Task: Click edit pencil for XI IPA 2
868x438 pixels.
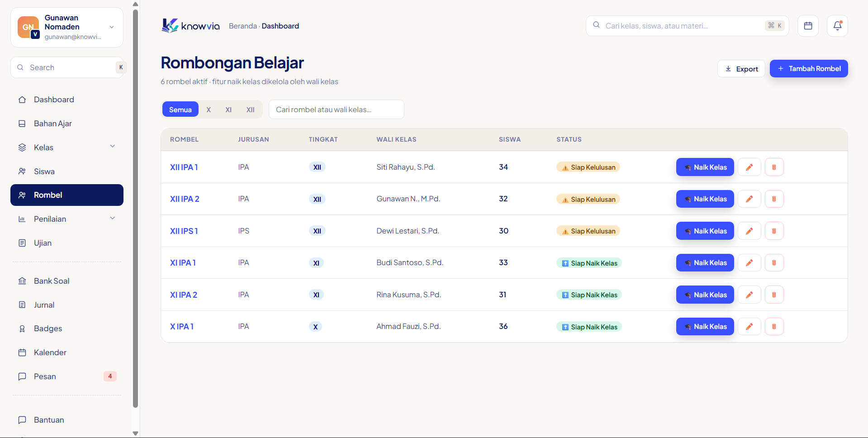Action: coord(749,295)
